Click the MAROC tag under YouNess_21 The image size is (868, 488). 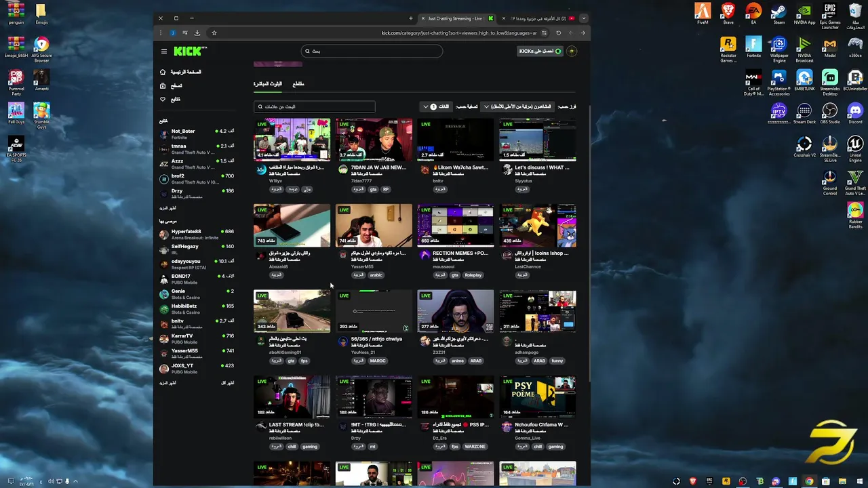[378, 361]
